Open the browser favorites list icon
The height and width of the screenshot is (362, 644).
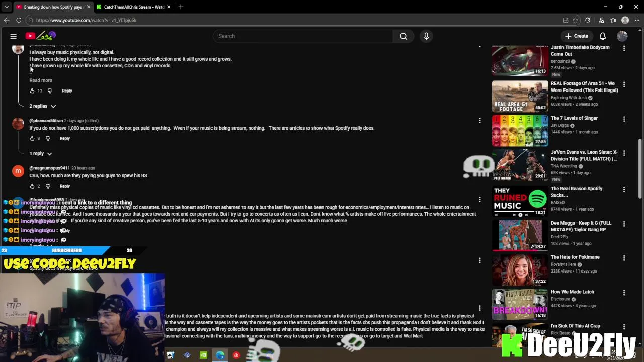[613, 20]
